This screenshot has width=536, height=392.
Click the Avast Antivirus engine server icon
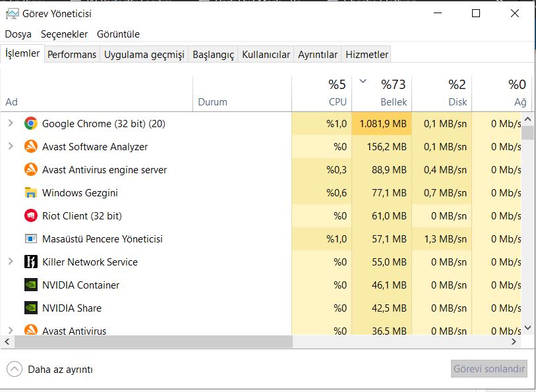[x=30, y=169]
